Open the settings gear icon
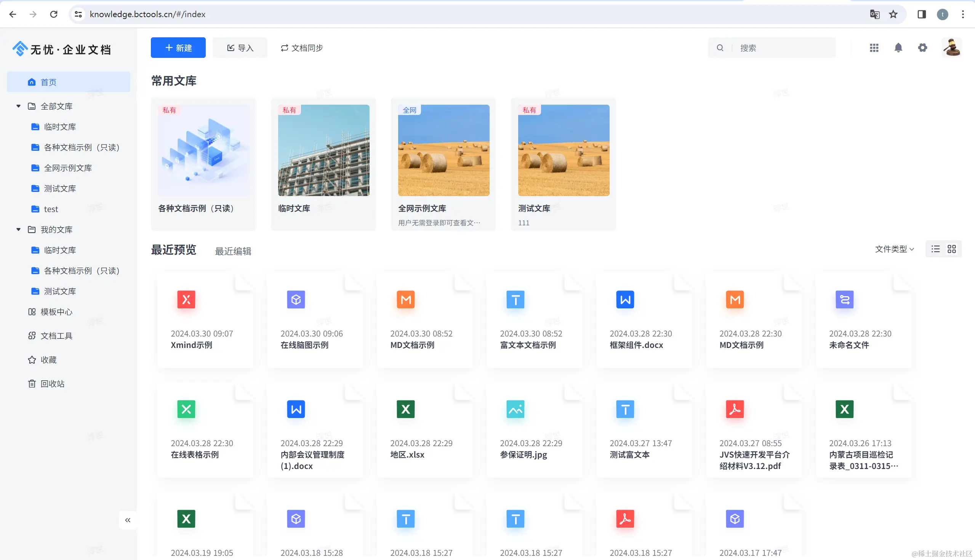The image size is (975, 560). pos(922,48)
